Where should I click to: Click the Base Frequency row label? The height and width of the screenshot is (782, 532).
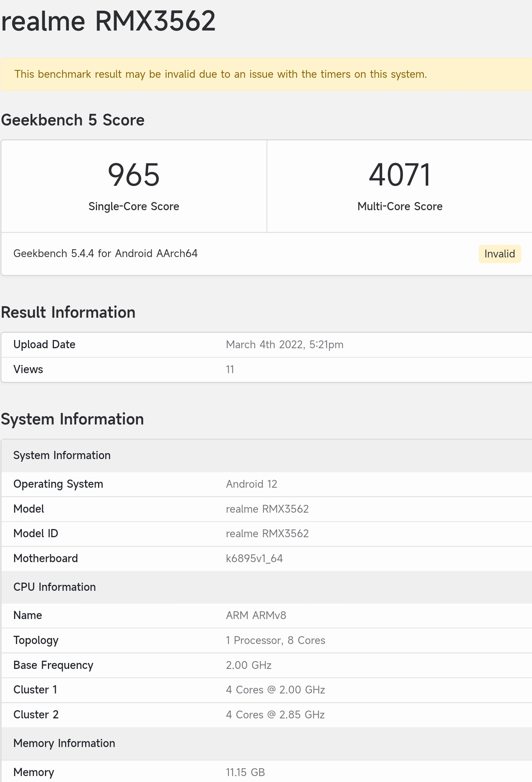[53, 665]
